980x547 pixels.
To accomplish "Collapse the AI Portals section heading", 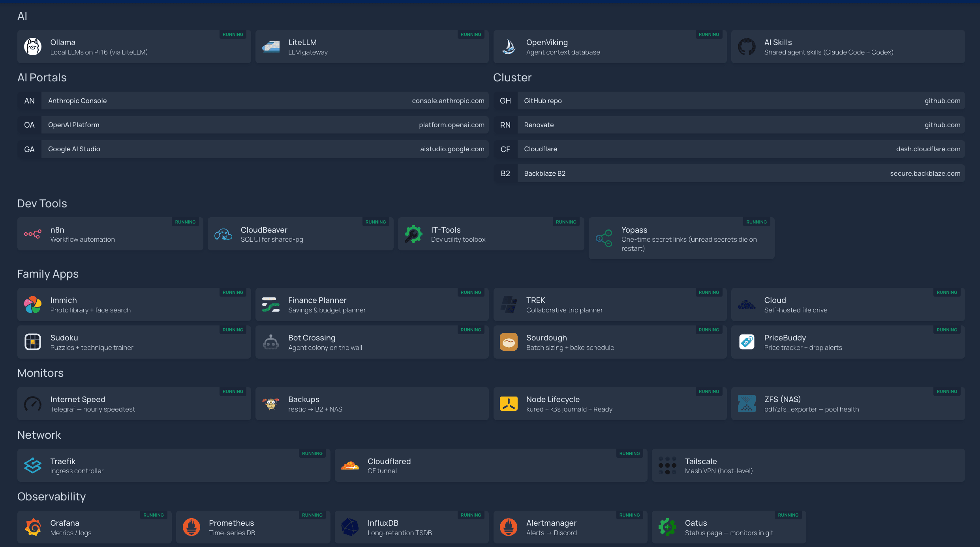I will pyautogui.click(x=42, y=77).
